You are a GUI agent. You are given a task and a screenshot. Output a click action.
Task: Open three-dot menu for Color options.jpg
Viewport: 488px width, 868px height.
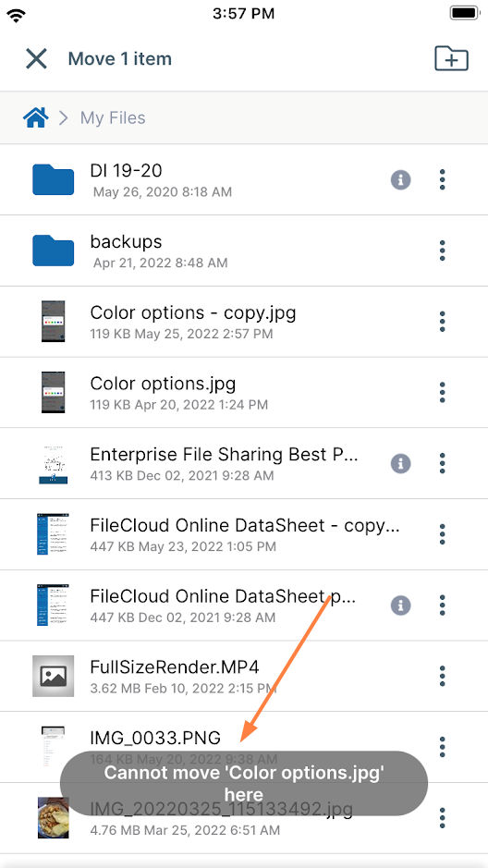[x=442, y=392]
